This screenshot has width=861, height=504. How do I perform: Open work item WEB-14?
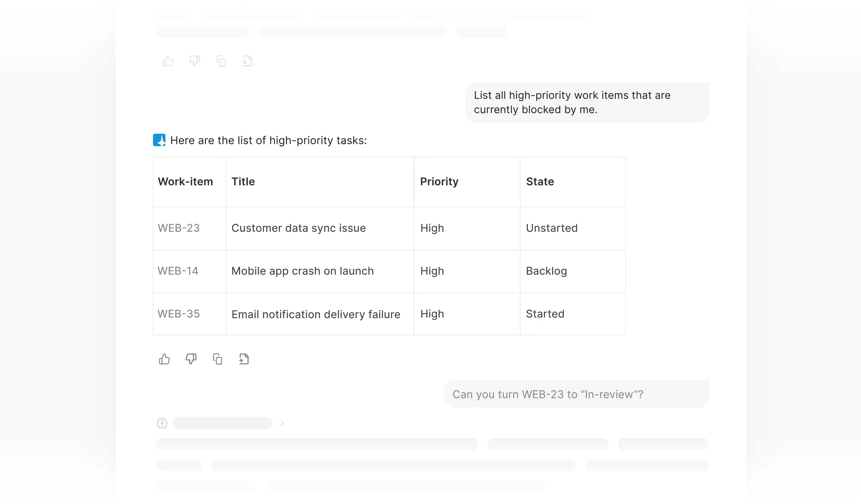click(178, 271)
